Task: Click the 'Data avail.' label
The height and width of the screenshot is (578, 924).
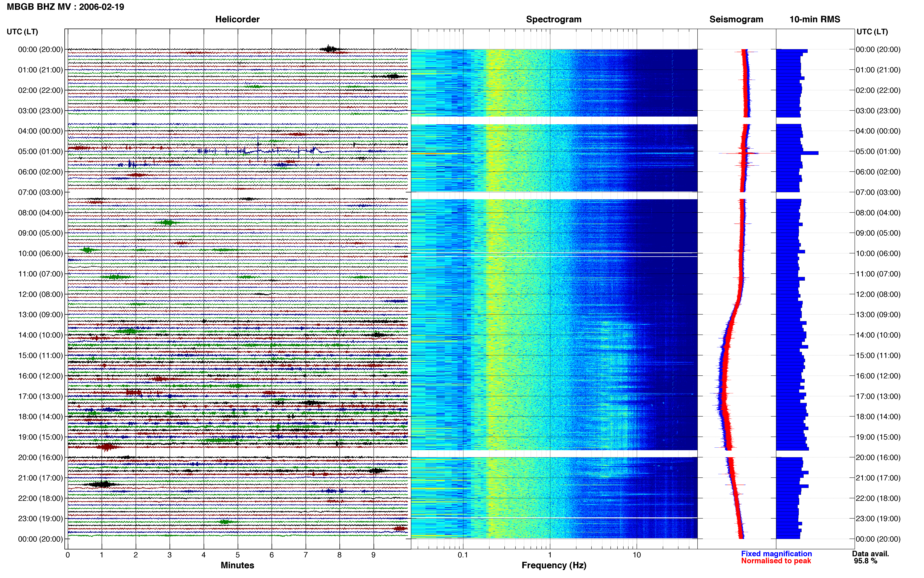Action: pyautogui.click(x=870, y=554)
